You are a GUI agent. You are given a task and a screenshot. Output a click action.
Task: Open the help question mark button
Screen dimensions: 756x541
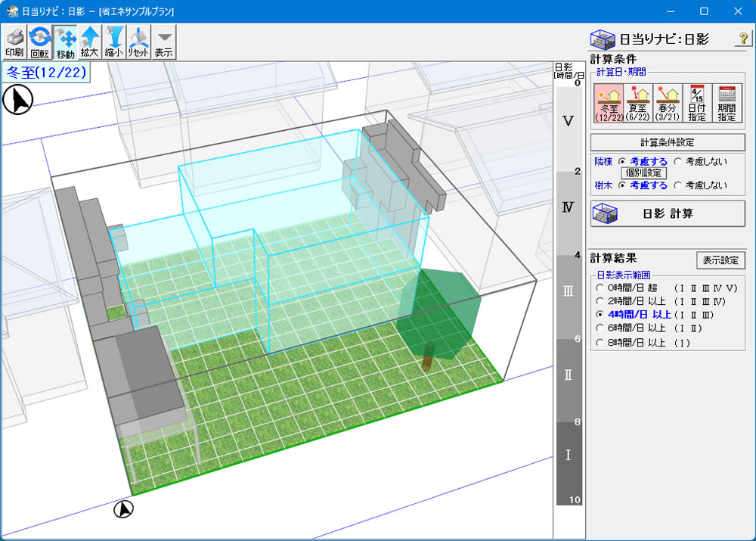tap(742, 39)
